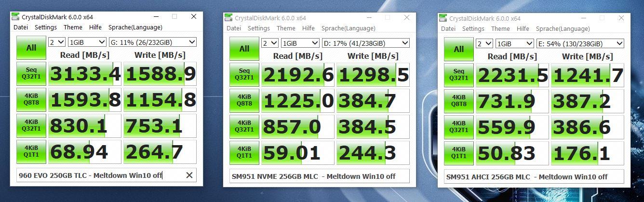Open Datei menu in the G: drive window
644x202 pixels.
pos(20,27)
